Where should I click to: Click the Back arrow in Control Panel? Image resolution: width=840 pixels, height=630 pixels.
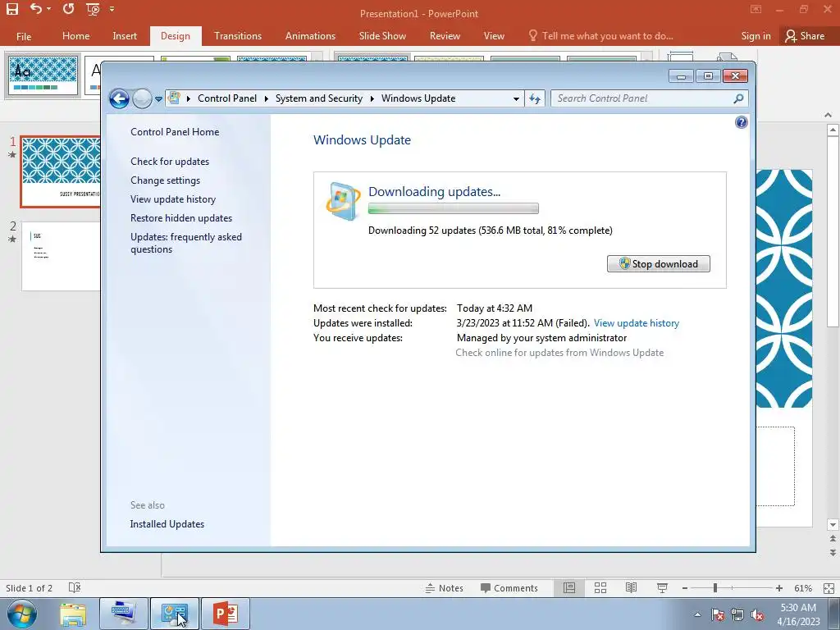click(x=119, y=98)
